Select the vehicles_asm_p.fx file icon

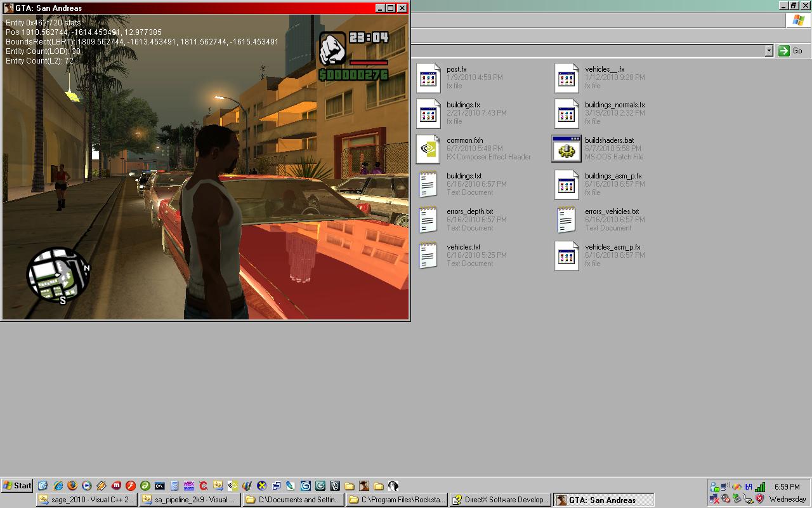566,256
